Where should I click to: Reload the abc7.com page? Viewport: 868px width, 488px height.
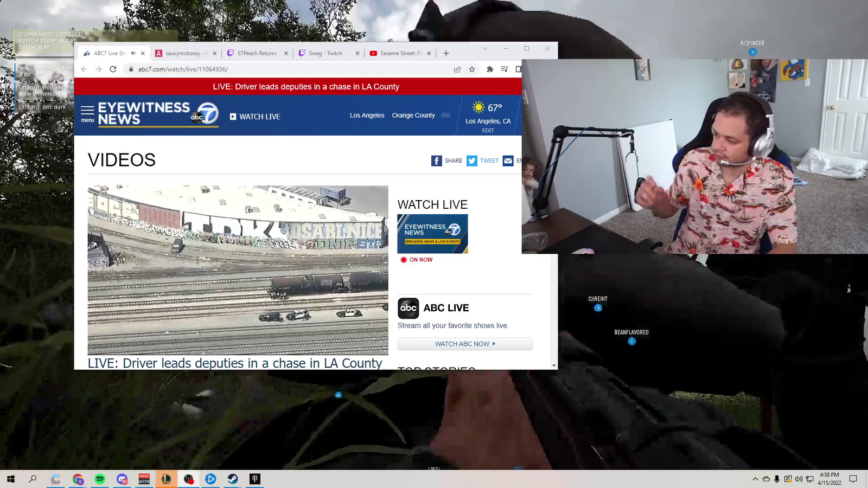coord(113,69)
